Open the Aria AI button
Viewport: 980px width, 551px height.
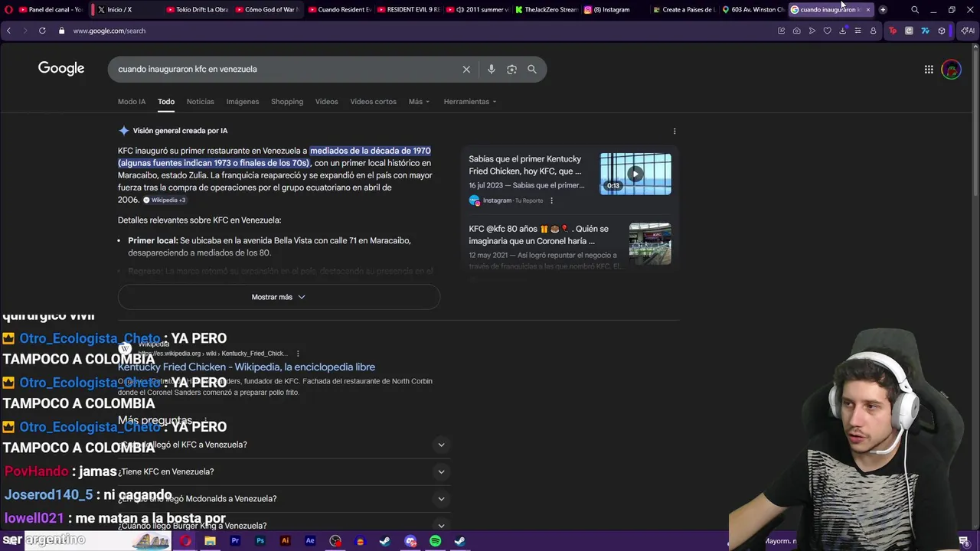click(x=967, y=31)
